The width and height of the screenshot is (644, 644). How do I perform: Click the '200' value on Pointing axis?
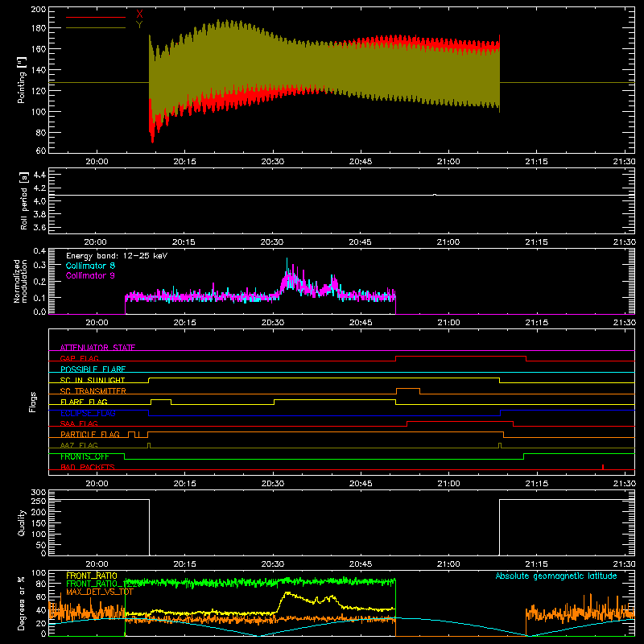click(x=39, y=10)
